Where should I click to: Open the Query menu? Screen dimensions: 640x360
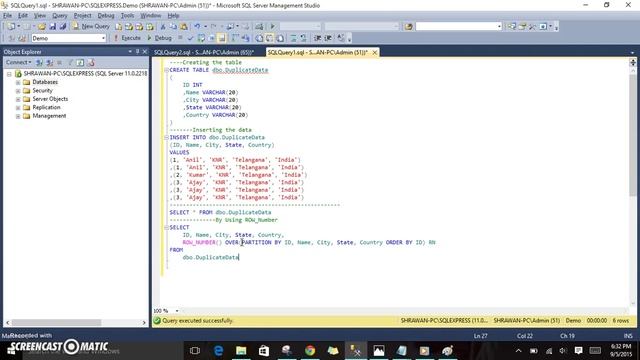click(60, 16)
